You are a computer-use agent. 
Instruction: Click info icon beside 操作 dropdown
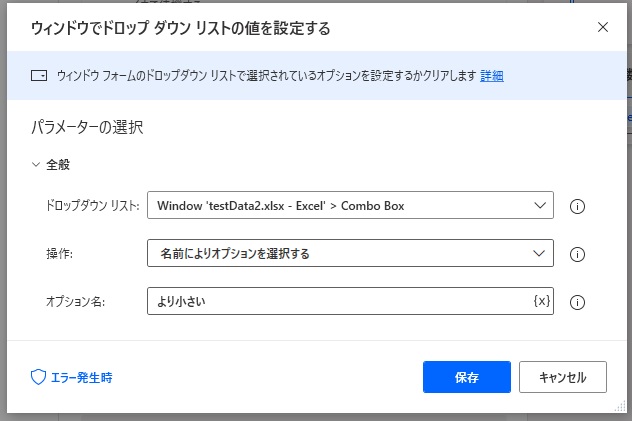(577, 254)
